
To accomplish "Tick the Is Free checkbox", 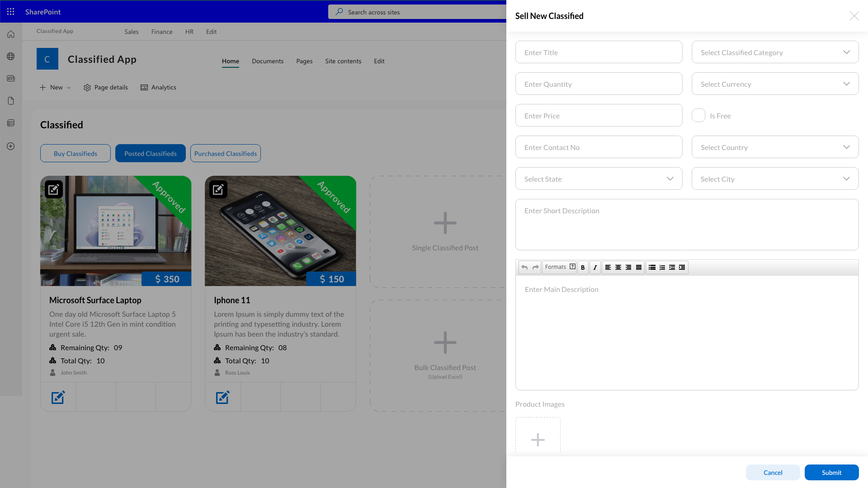I will (x=698, y=115).
